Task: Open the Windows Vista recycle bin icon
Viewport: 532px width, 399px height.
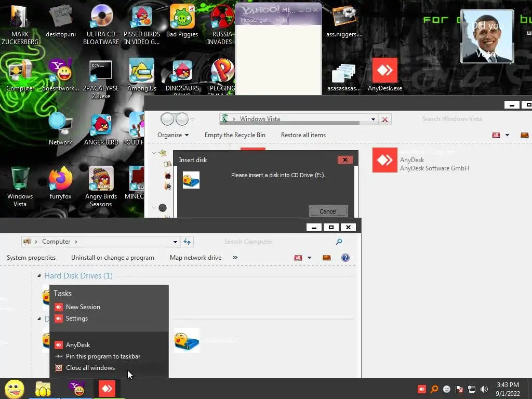Action: tap(20, 186)
